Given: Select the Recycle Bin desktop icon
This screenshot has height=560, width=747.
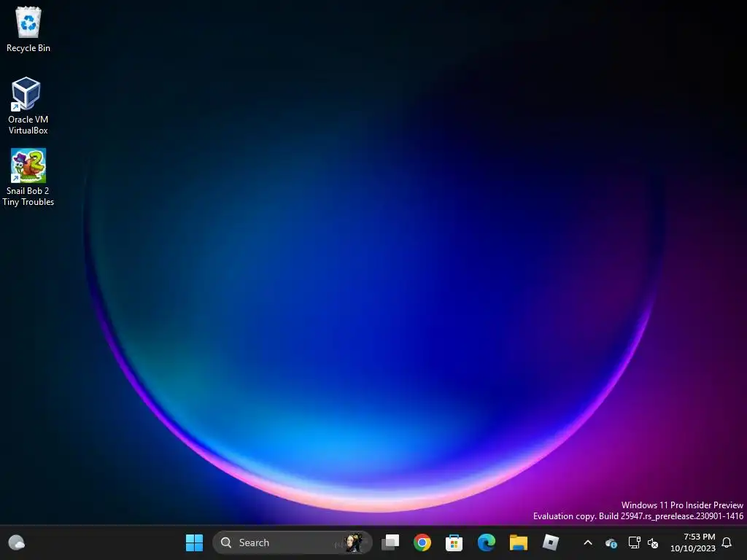Looking at the screenshot, I should (x=28, y=29).
